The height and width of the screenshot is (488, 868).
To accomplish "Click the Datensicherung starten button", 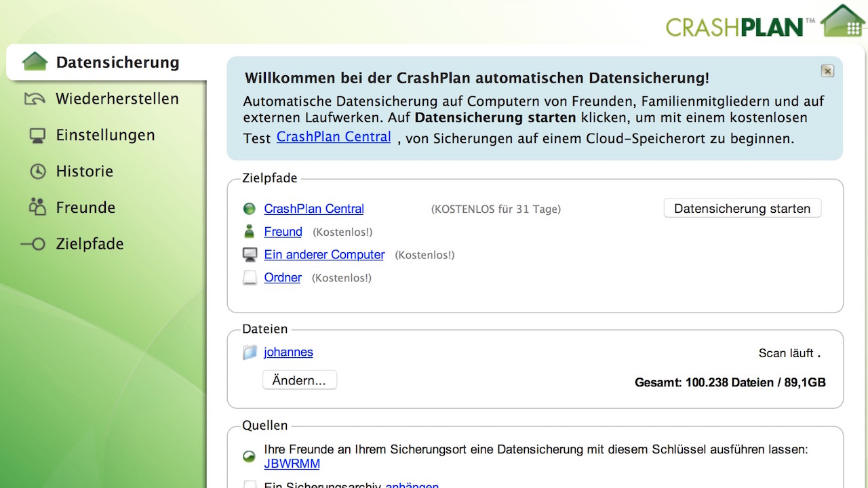I will (x=743, y=209).
